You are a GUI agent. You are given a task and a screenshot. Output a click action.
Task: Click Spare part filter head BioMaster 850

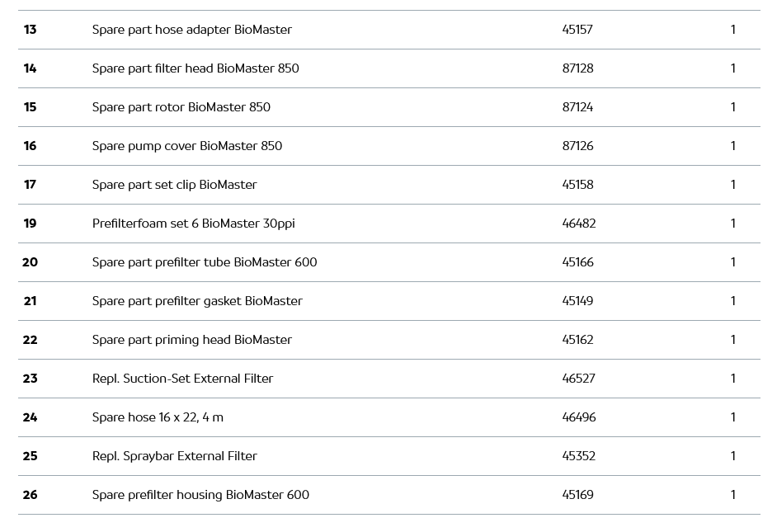tap(195, 68)
